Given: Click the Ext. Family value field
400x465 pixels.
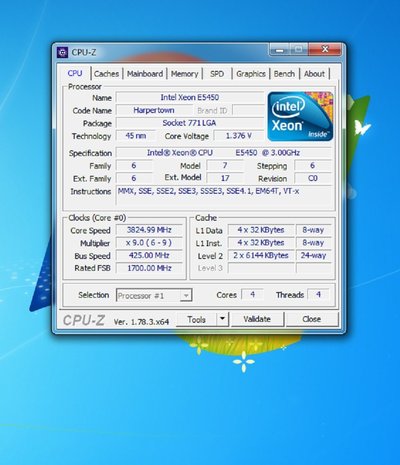Looking at the screenshot, I should click(x=134, y=178).
